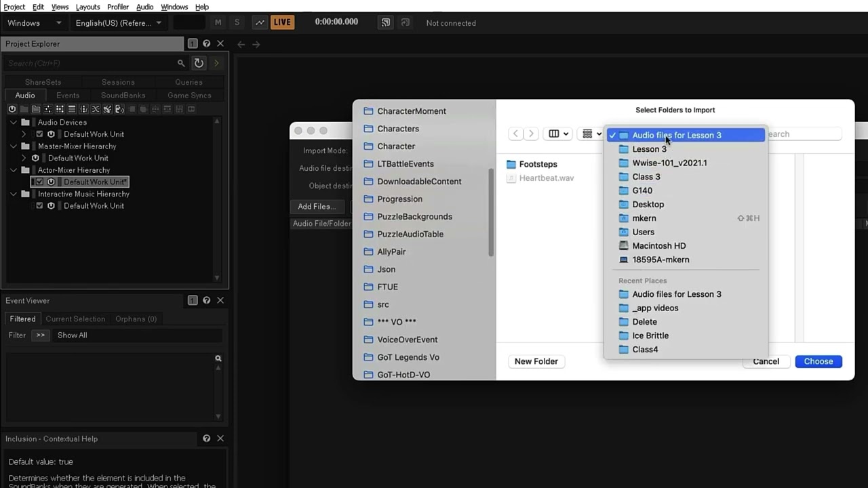Click the Wwise back navigation arrow
868x488 pixels.
pos(241,44)
